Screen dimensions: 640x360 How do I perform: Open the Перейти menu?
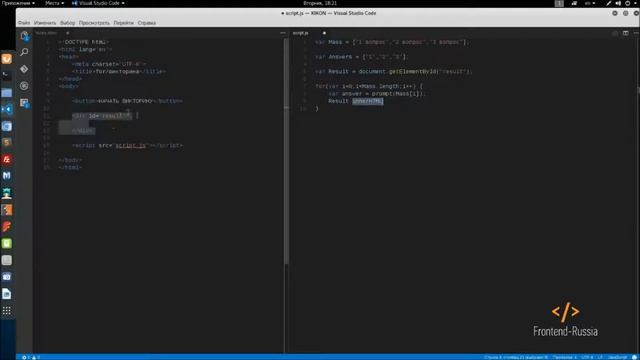pos(124,23)
